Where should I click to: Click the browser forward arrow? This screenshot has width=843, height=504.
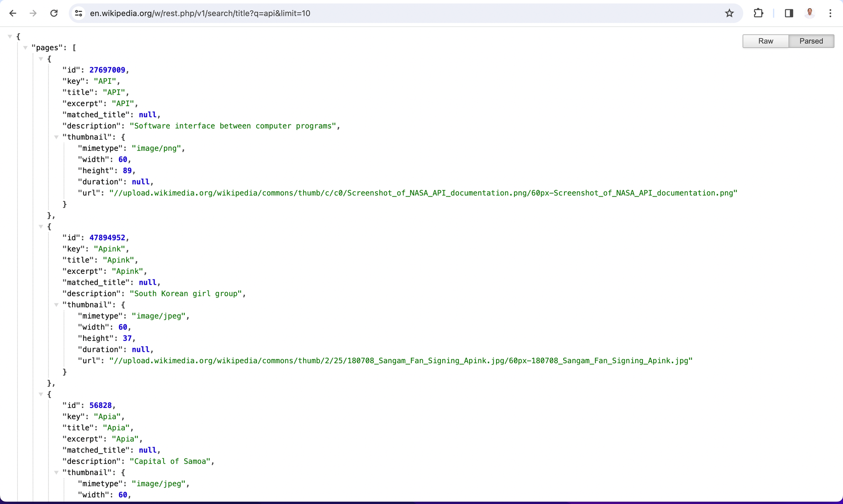click(x=33, y=13)
